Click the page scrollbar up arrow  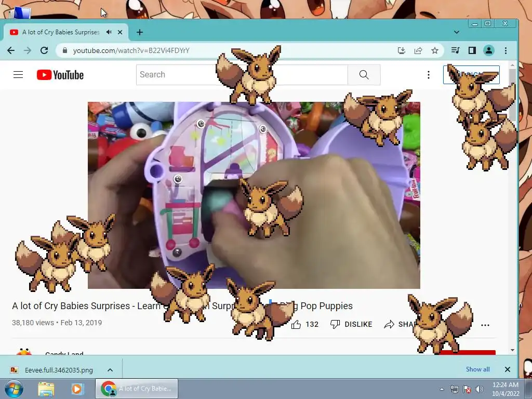(512, 65)
